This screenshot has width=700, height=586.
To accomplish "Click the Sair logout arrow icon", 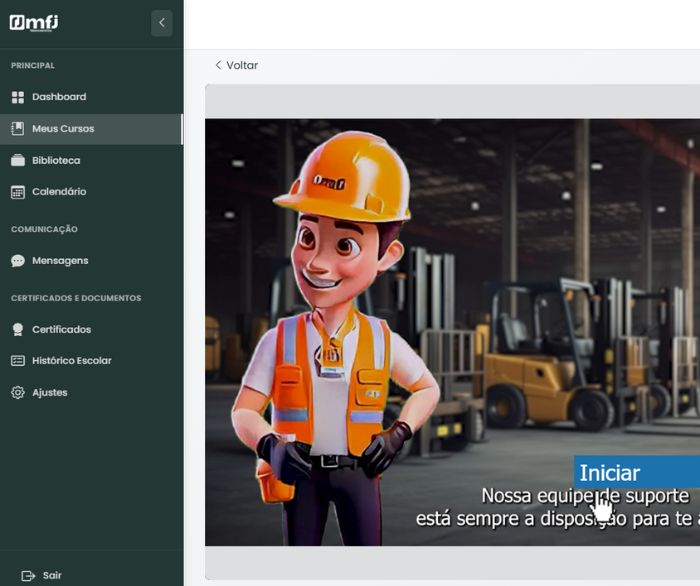I will [28, 576].
